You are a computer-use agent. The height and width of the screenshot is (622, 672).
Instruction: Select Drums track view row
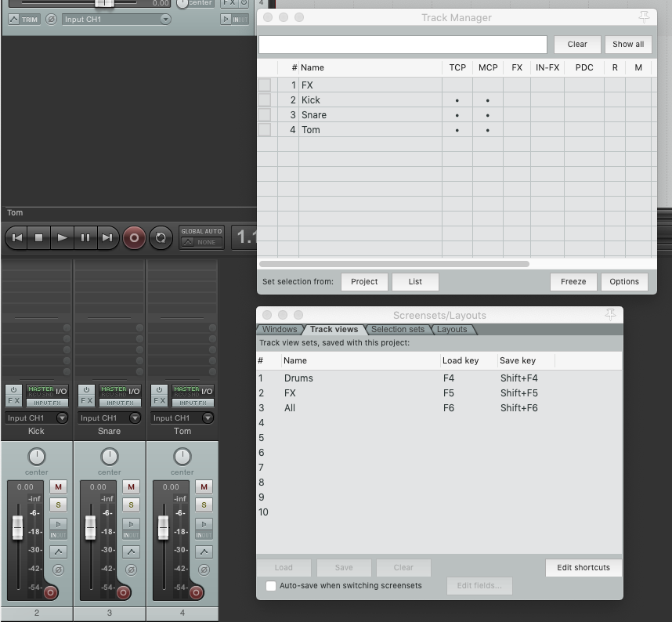(439, 378)
